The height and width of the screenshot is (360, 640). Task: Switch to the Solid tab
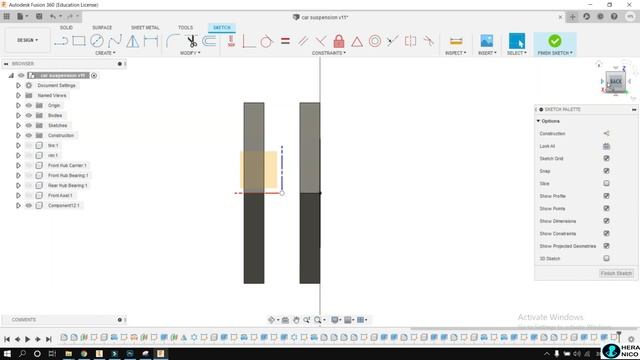(66, 28)
